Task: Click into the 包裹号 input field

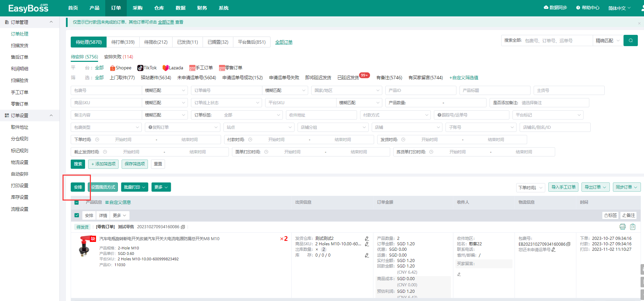Action: click(106, 91)
